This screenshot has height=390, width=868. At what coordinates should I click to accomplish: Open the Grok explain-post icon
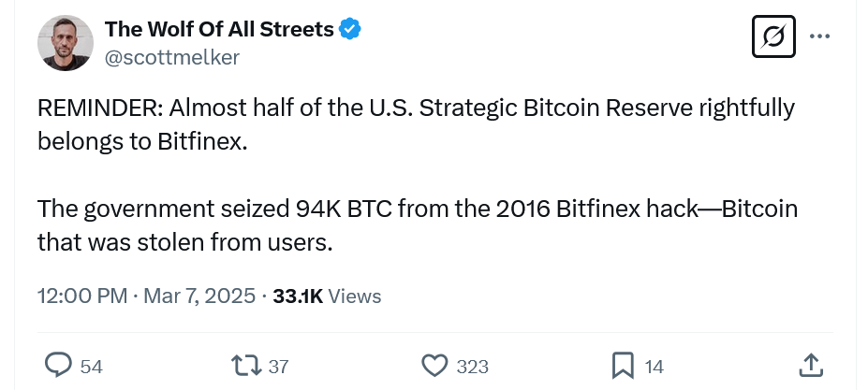coord(773,37)
